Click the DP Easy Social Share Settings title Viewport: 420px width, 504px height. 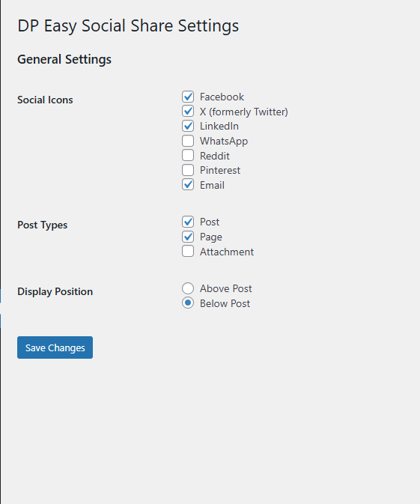(x=128, y=25)
